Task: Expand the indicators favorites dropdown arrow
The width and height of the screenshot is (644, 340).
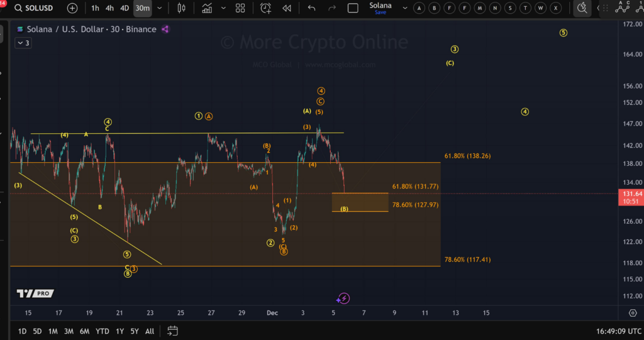Action: click(x=223, y=8)
